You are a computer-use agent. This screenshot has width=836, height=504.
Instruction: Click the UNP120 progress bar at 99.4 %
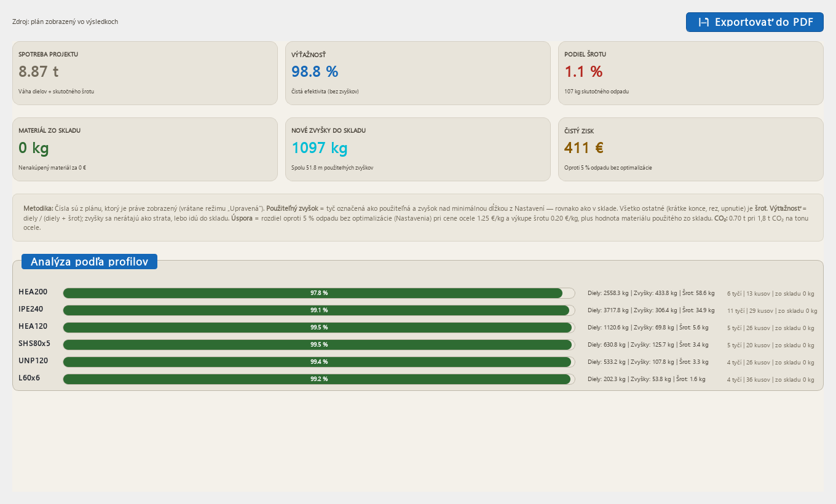coord(319,362)
